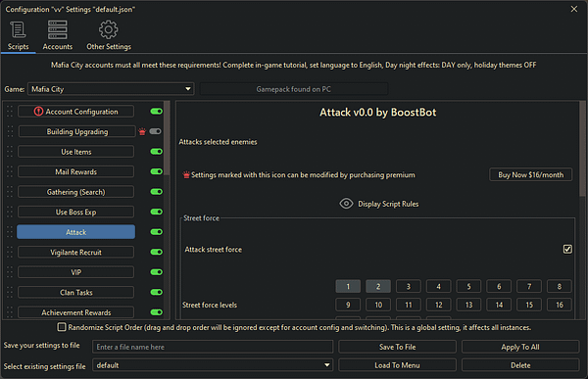
Task: Click Buy Now $16/month button
Action: [x=530, y=174]
